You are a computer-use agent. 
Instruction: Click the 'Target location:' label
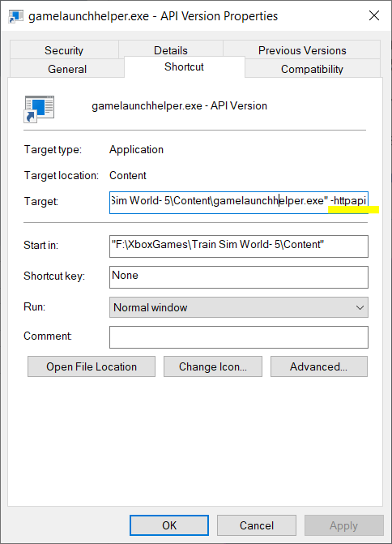point(62,175)
